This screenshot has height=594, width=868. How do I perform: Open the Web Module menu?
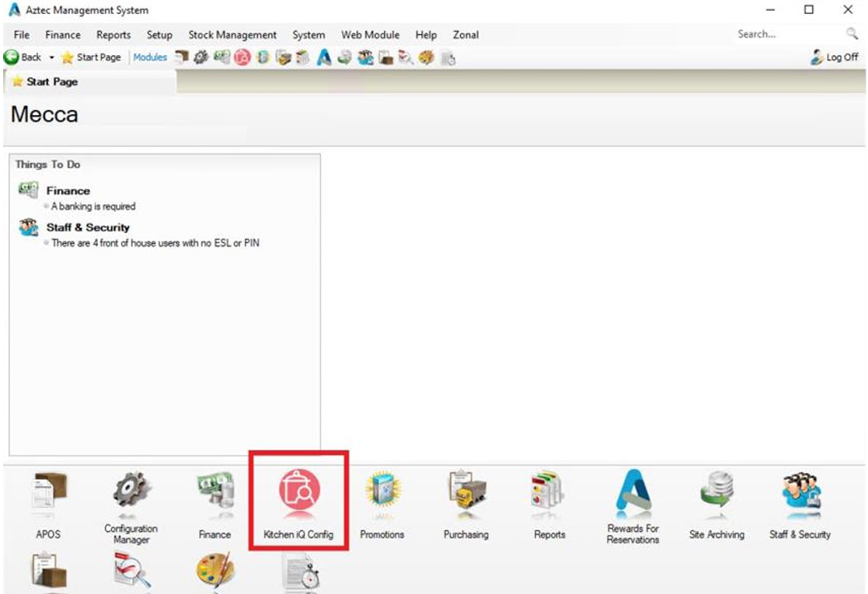pos(370,35)
